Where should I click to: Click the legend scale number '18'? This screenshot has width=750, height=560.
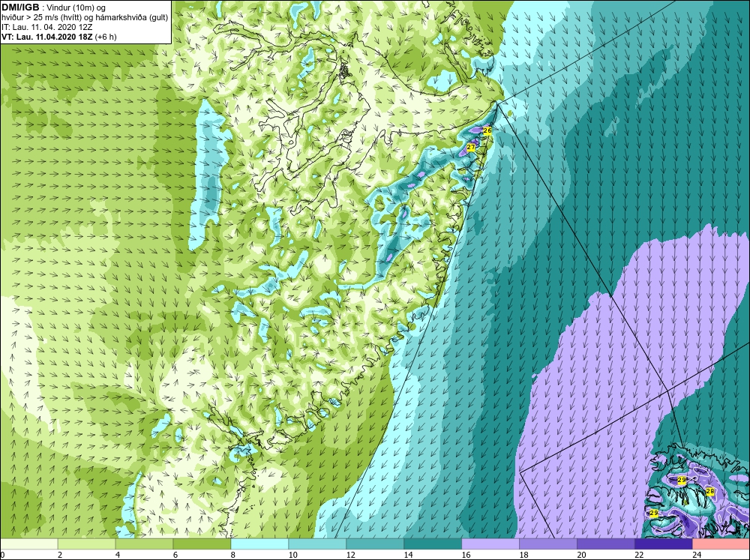pos(523,555)
